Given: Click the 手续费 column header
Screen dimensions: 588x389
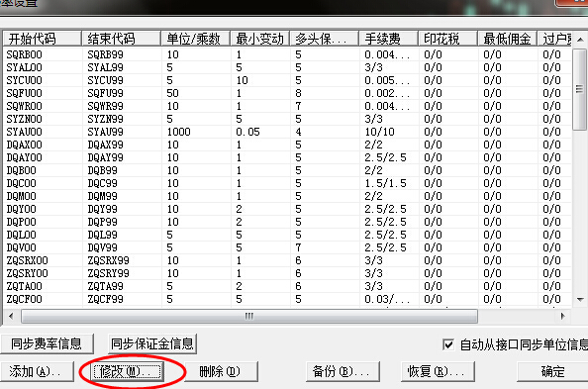Looking at the screenshot, I should click(388, 39).
